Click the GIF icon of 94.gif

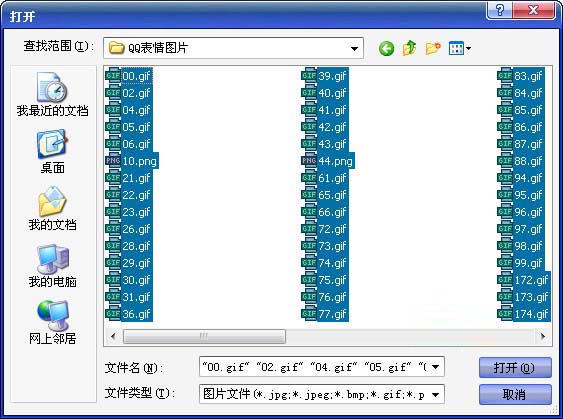pyautogui.click(x=505, y=178)
